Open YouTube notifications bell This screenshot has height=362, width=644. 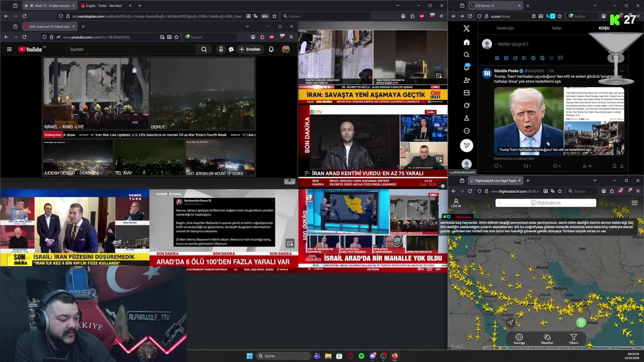pyautogui.click(x=271, y=49)
